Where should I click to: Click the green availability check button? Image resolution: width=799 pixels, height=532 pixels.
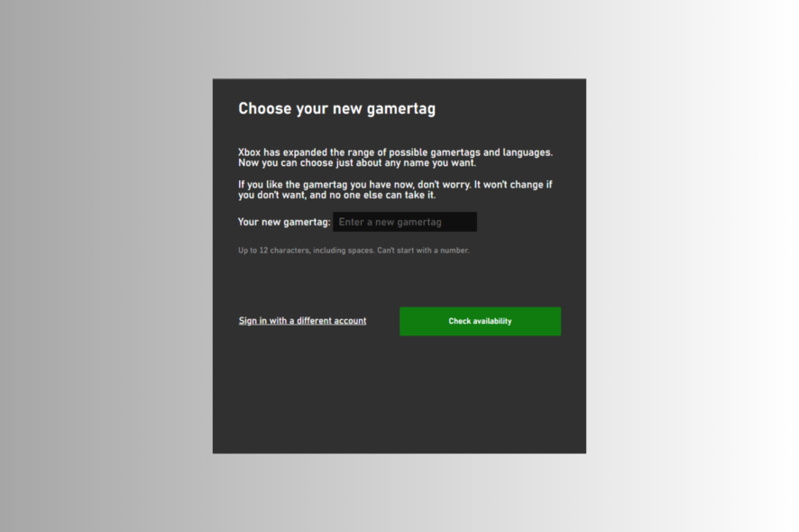[480, 321]
